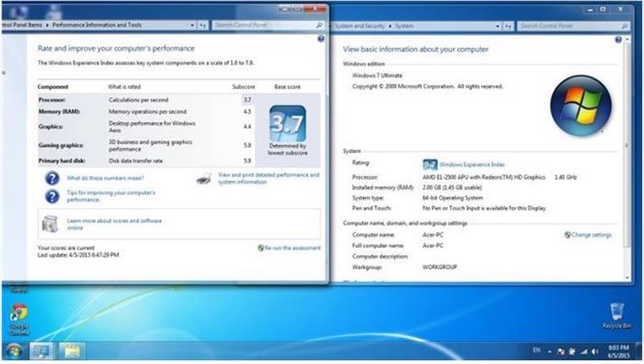Click the Control Panel taskbar button

pyautogui.click(x=42, y=351)
